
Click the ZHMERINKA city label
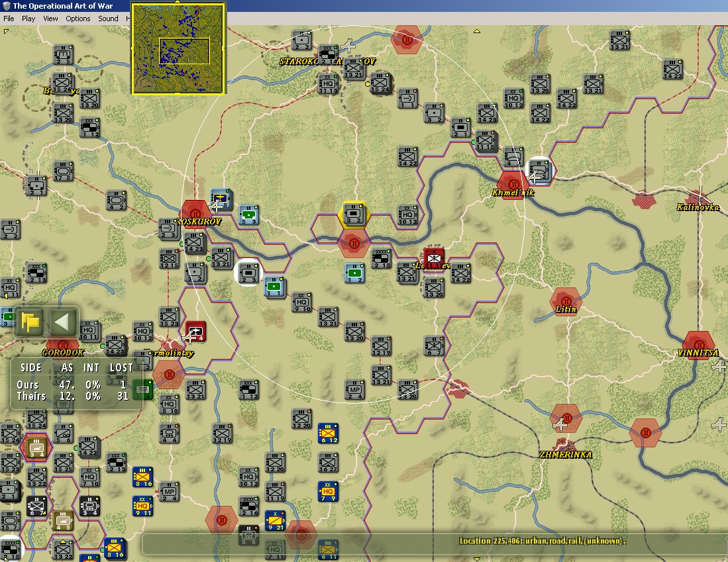(566, 454)
